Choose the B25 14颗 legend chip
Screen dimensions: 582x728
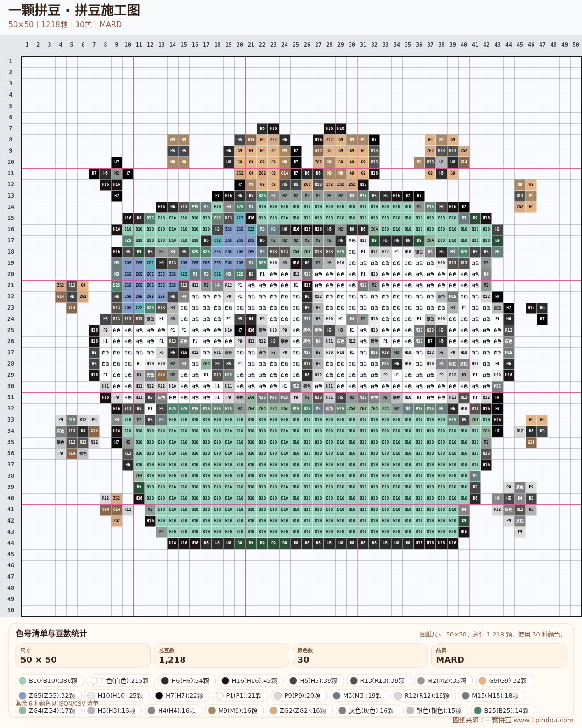click(503, 711)
